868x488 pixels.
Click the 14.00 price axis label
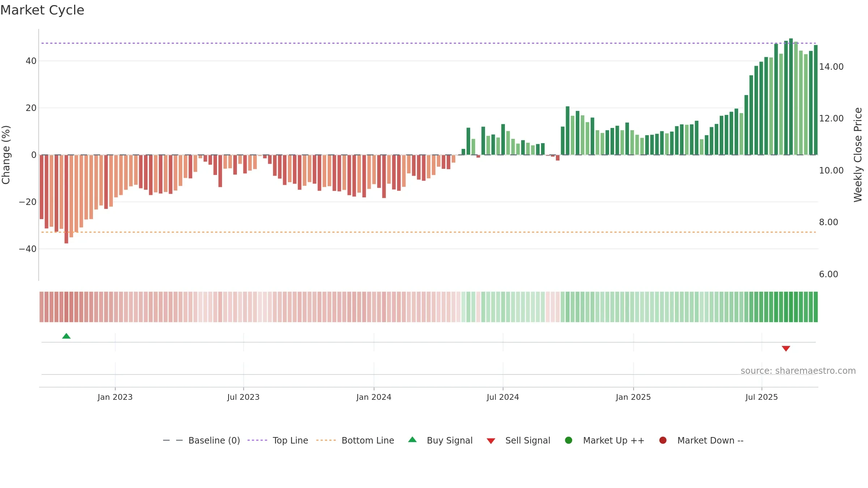click(831, 67)
